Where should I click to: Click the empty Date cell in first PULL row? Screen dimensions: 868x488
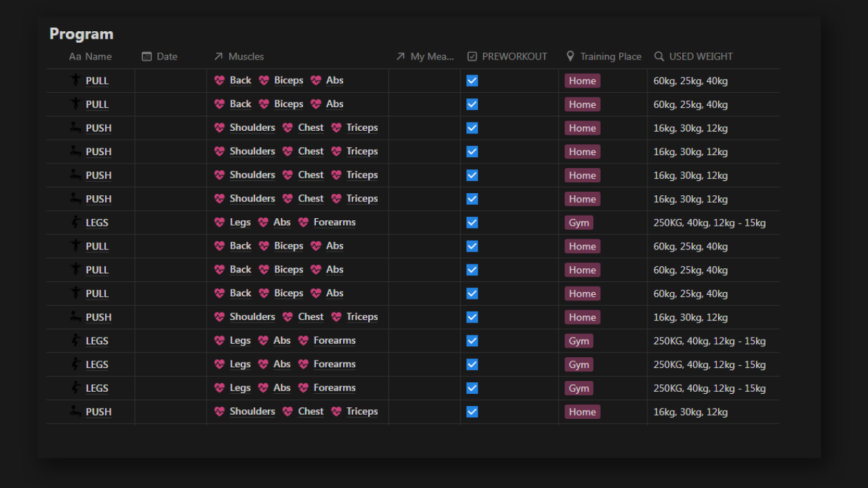171,81
